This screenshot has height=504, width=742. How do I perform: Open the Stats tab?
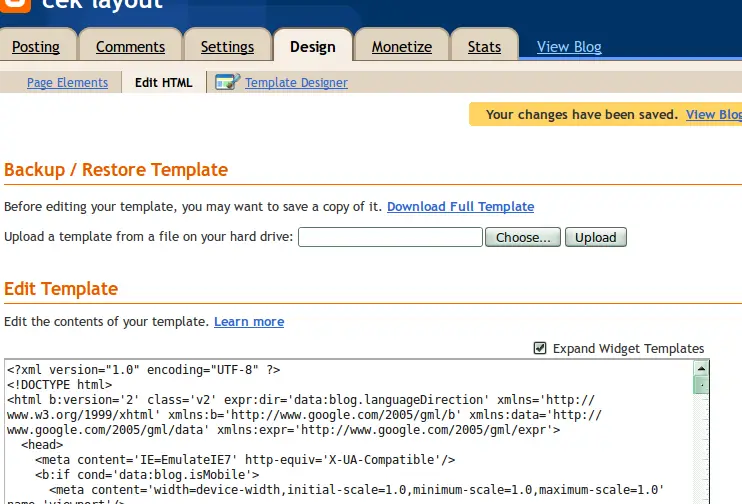[x=484, y=47]
